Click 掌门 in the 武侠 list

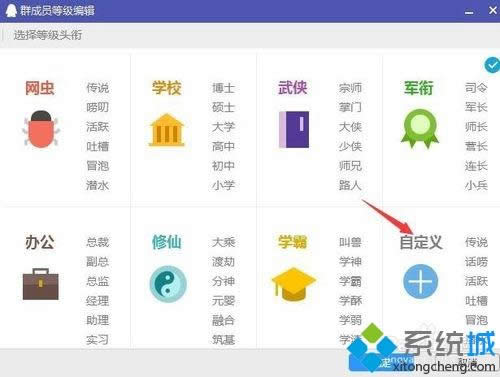[350, 107]
